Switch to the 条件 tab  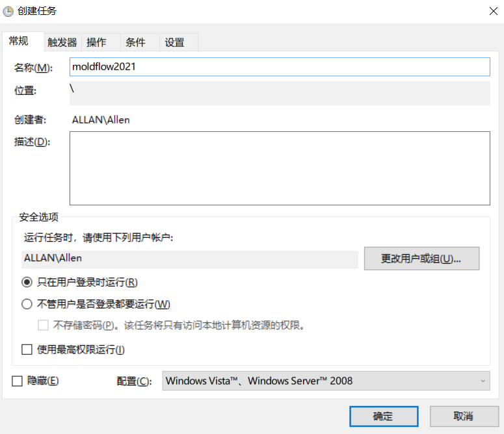tap(140, 42)
